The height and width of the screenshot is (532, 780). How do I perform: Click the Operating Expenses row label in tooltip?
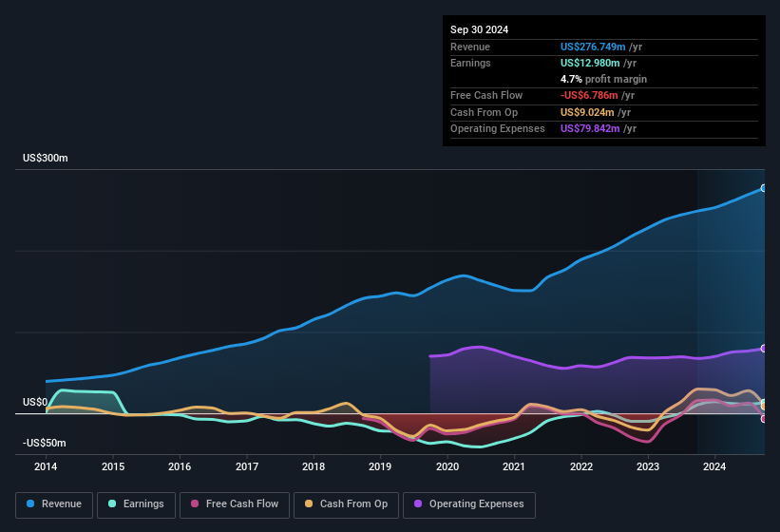pos(498,129)
